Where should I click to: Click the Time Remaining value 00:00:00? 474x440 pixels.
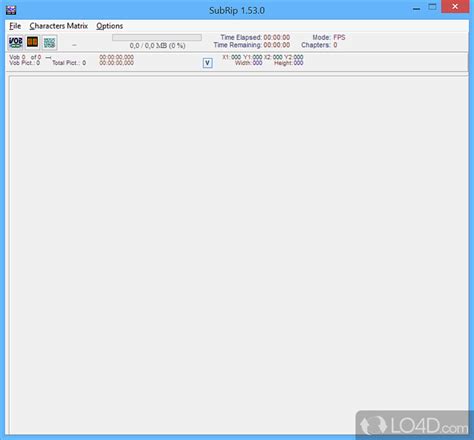277,45
